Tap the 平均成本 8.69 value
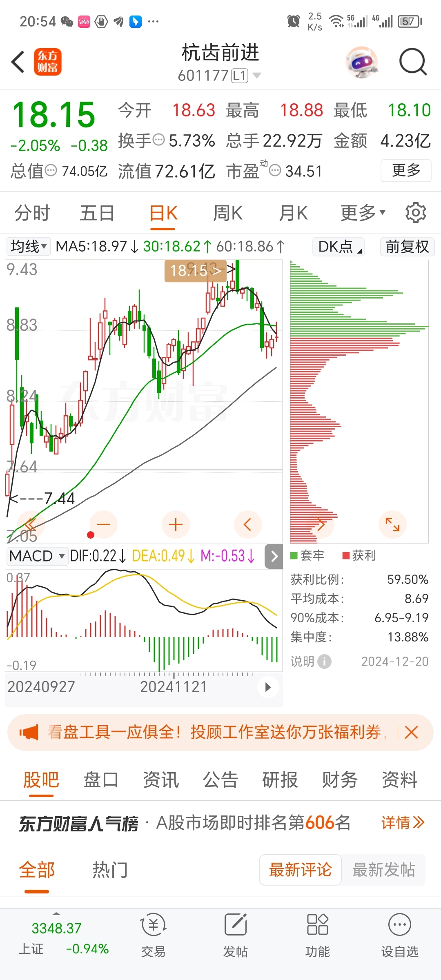The image size is (441, 980). pos(416,599)
